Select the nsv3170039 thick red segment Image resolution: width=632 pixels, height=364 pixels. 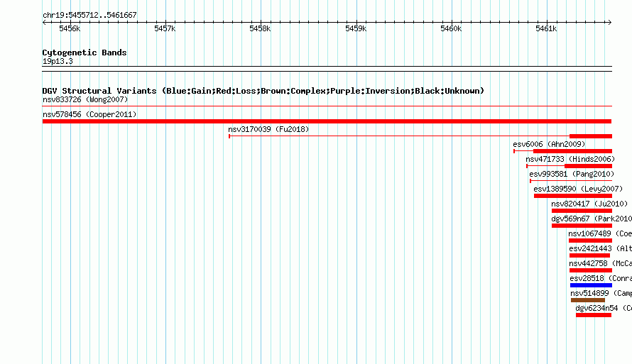[591, 136]
